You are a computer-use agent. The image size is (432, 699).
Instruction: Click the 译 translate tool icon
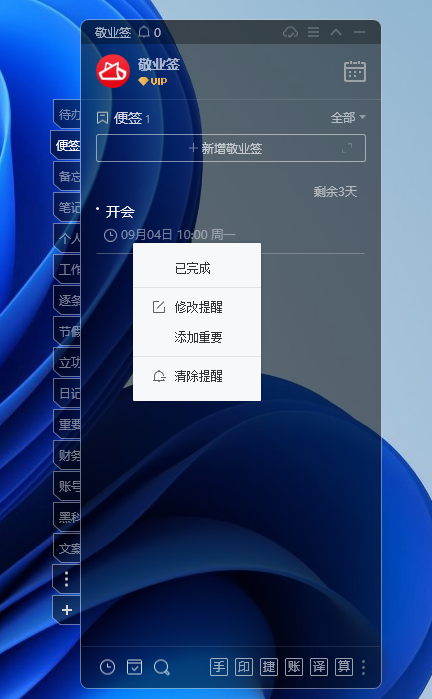click(x=319, y=667)
